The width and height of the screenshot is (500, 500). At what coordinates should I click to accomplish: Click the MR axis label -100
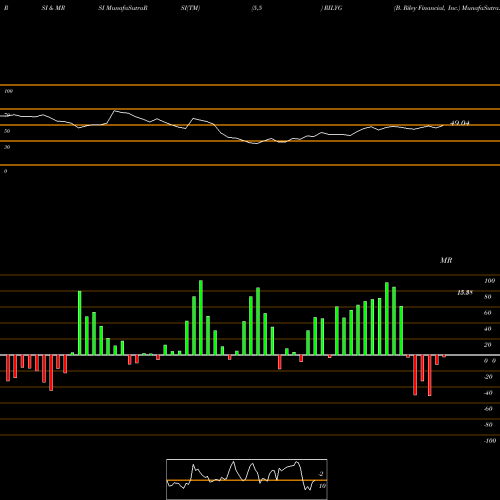click(x=490, y=441)
